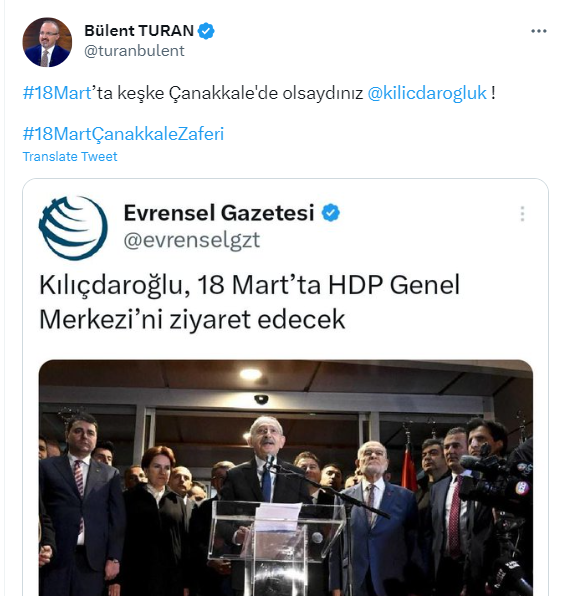Click the blue verified badge beside Bülent TURAN
The height and width of the screenshot is (596, 566).
206,31
